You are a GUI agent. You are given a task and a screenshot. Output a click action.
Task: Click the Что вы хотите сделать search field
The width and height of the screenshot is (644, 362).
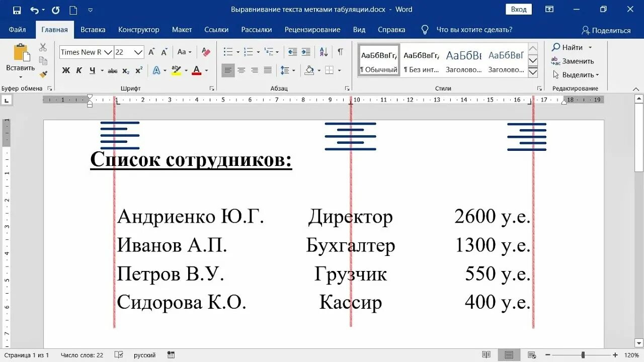click(x=474, y=30)
